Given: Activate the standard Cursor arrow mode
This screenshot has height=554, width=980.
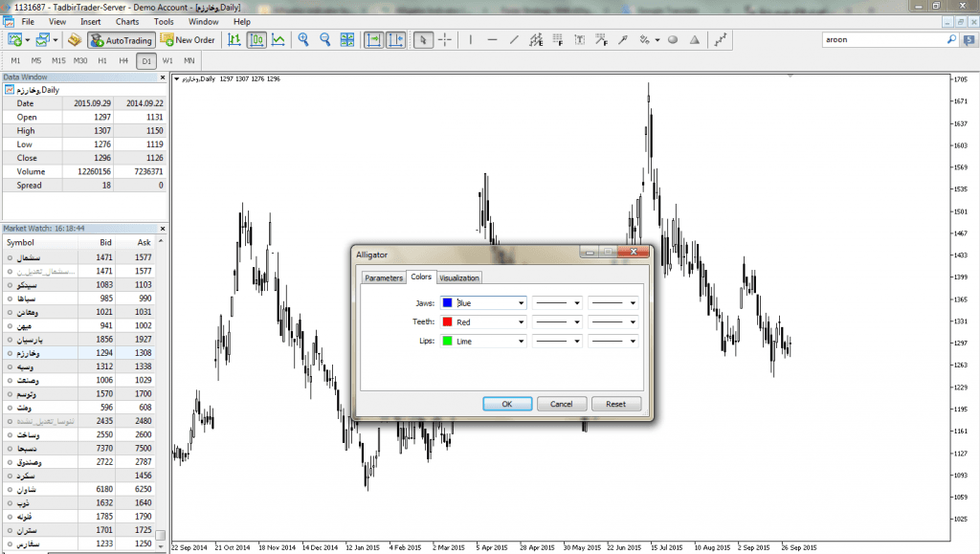Looking at the screenshot, I should tap(423, 40).
